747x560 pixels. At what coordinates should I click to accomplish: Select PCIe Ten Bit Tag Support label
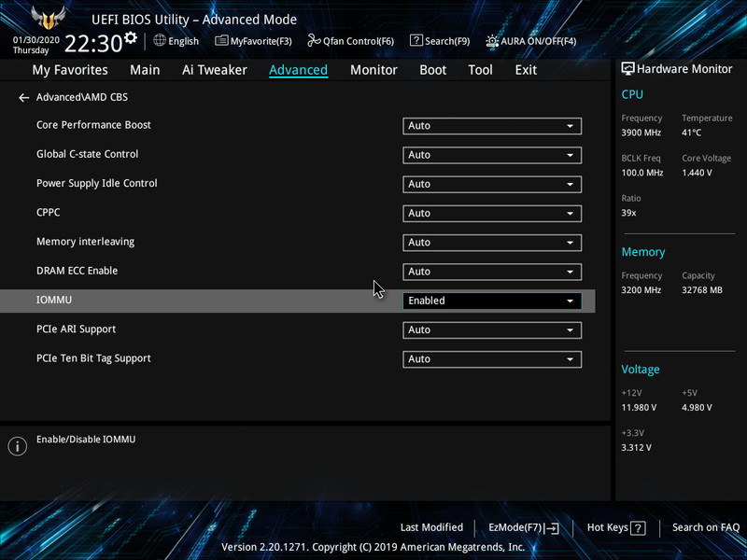(x=93, y=358)
